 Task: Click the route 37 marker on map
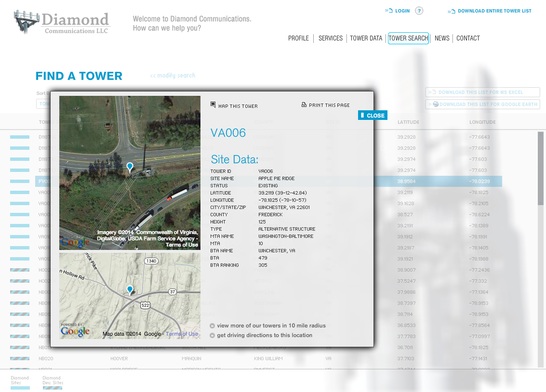[x=173, y=292]
